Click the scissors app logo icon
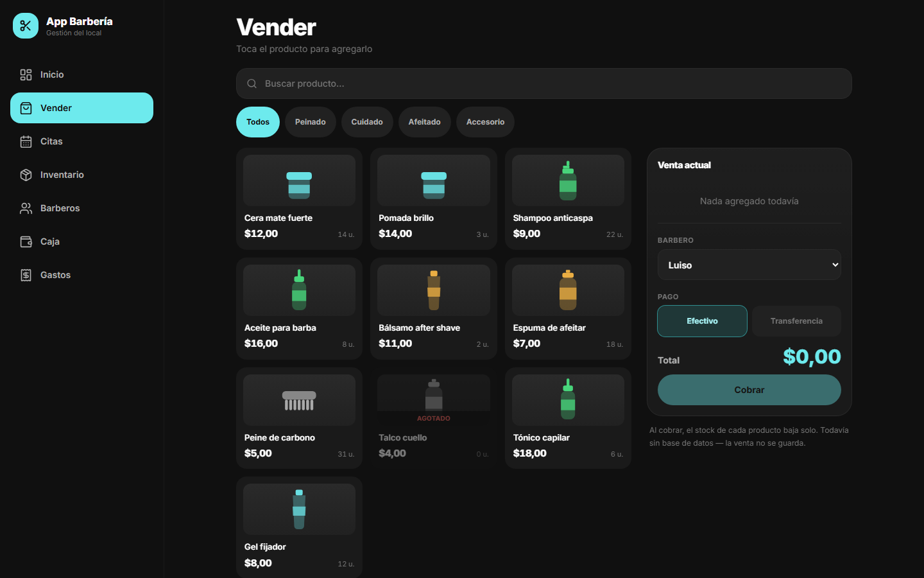Screen dimensions: 924x578 [26, 26]
